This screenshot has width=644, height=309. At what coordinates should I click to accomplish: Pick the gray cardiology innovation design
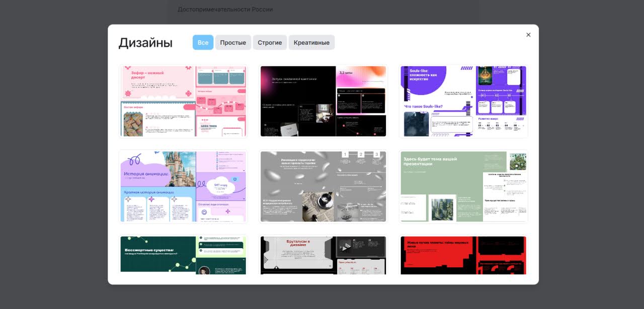pyautogui.click(x=323, y=186)
